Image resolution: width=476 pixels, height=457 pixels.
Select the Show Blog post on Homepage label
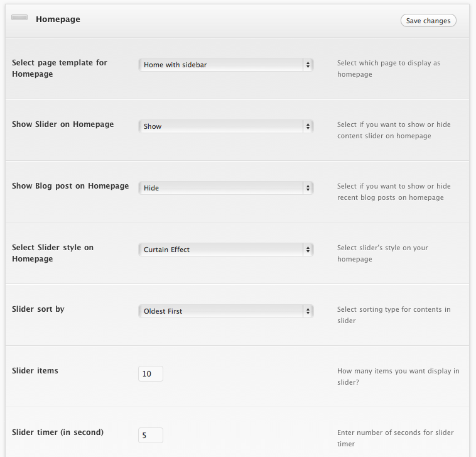point(70,186)
